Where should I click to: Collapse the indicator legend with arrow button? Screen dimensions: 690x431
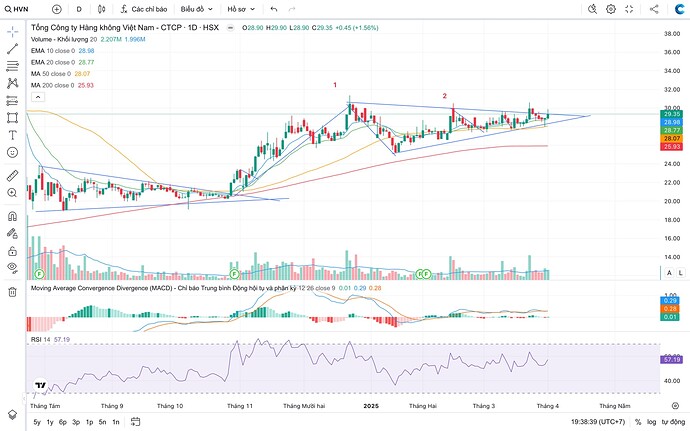click(38, 97)
